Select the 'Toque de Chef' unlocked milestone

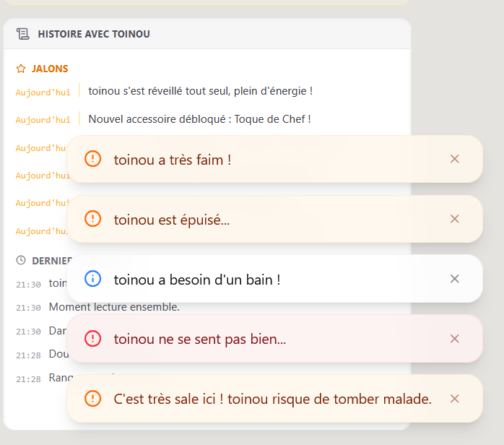pos(199,119)
